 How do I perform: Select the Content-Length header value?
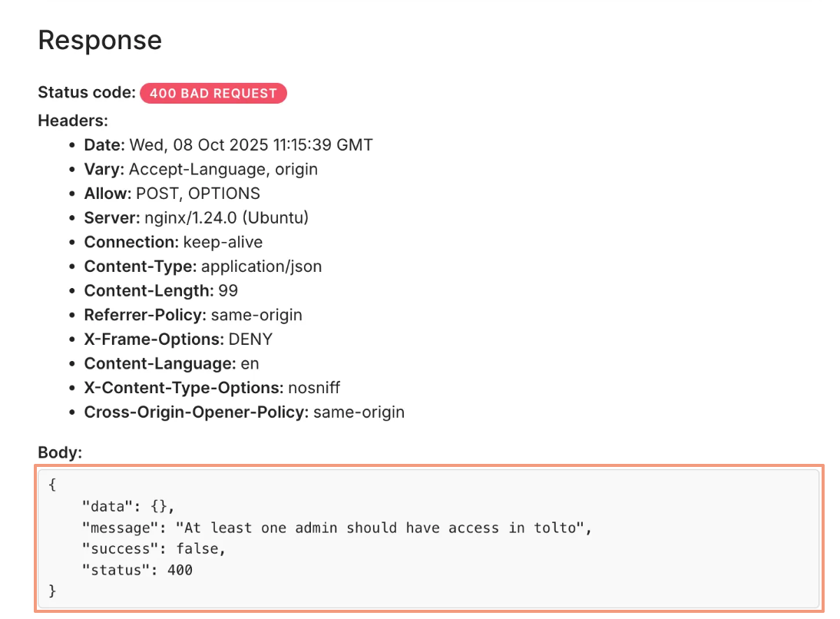[x=228, y=291]
